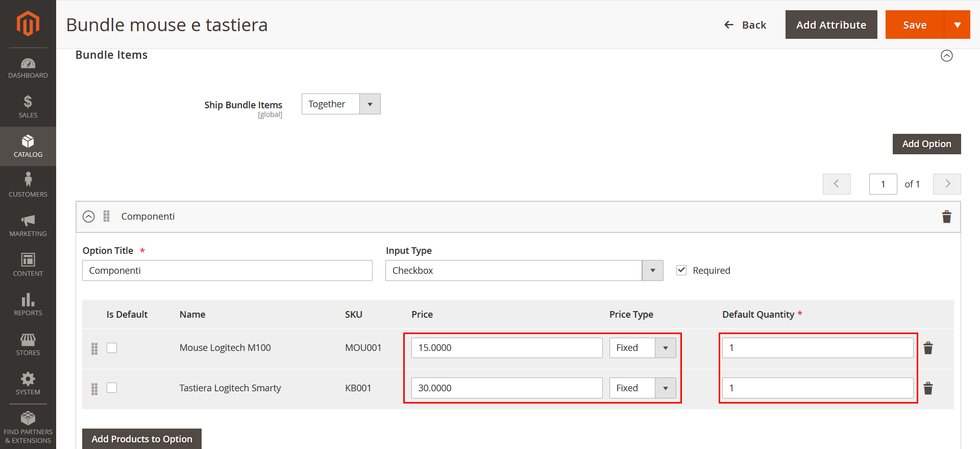Viewport: 980px width, 449px height.
Task: Open Price Type dropdown for Tastiera row
Action: point(643,388)
